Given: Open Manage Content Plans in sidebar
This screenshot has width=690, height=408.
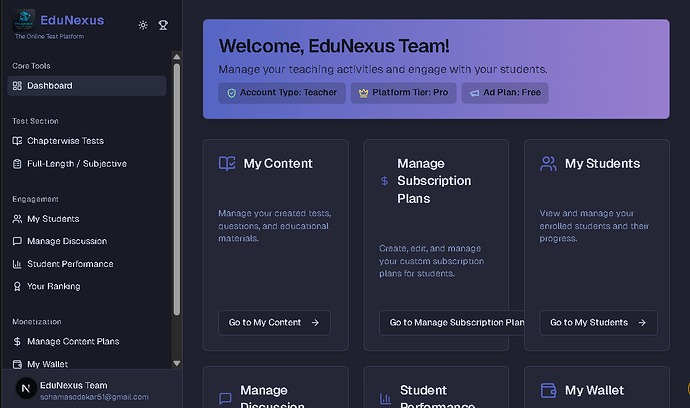Looking at the screenshot, I should coord(87,342).
